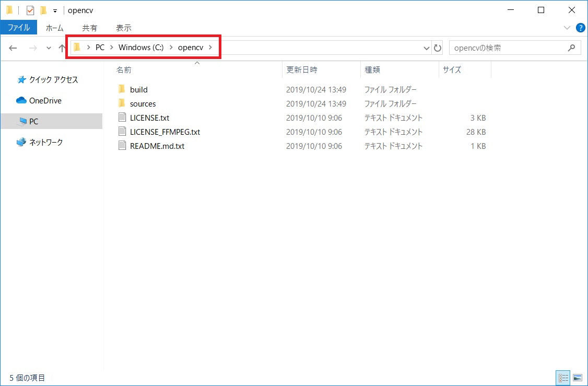588x386 pixels.
Task: Switch to the 表示 ribbon tab
Action: 124,28
